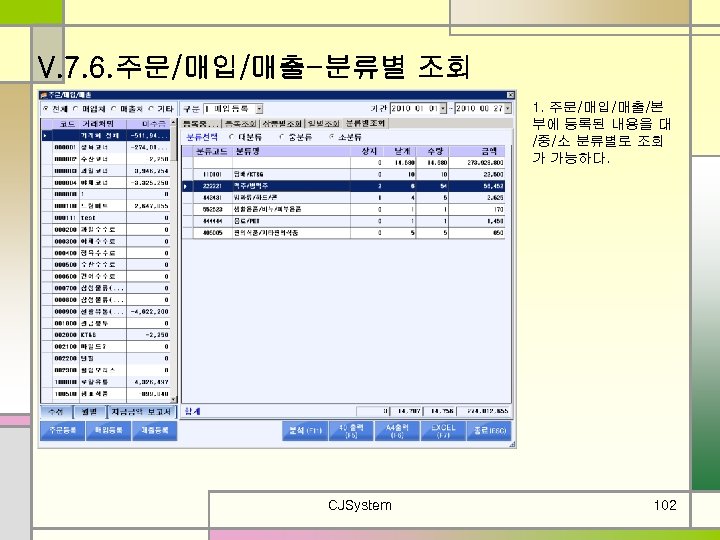Sort by 분류명 column header
Image resolution: width=720 pixels, height=540 pixels.
291,151
